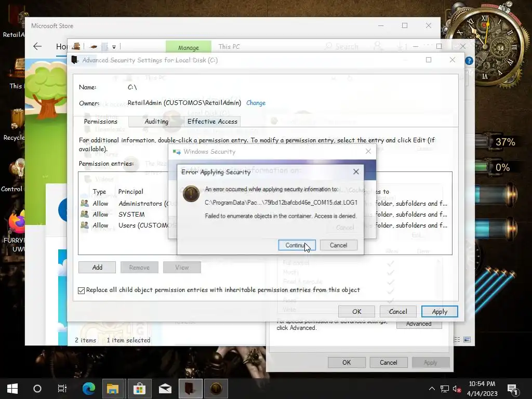The image size is (532, 399).
Task: Open quick access toolbar dropdown in File Explorer
Action: coord(114,47)
